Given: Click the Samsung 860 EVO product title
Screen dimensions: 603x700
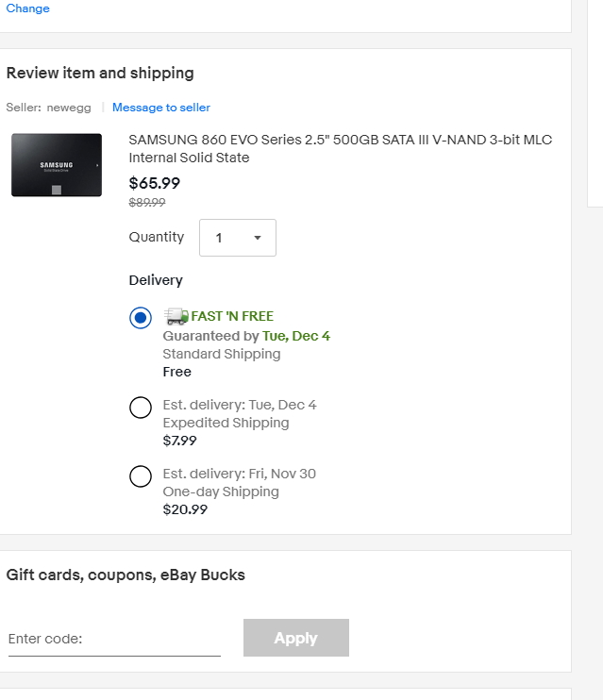Looking at the screenshot, I should pyautogui.click(x=340, y=148).
